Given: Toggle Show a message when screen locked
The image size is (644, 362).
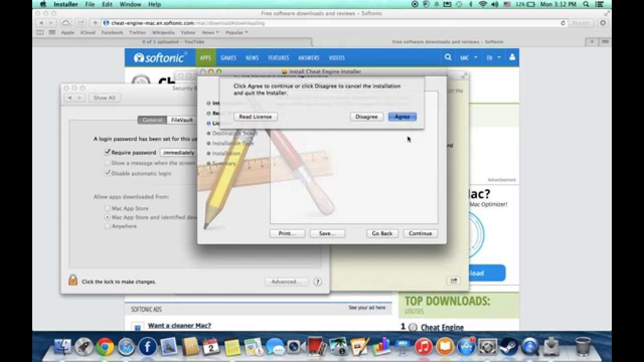Looking at the screenshot, I should (x=107, y=163).
